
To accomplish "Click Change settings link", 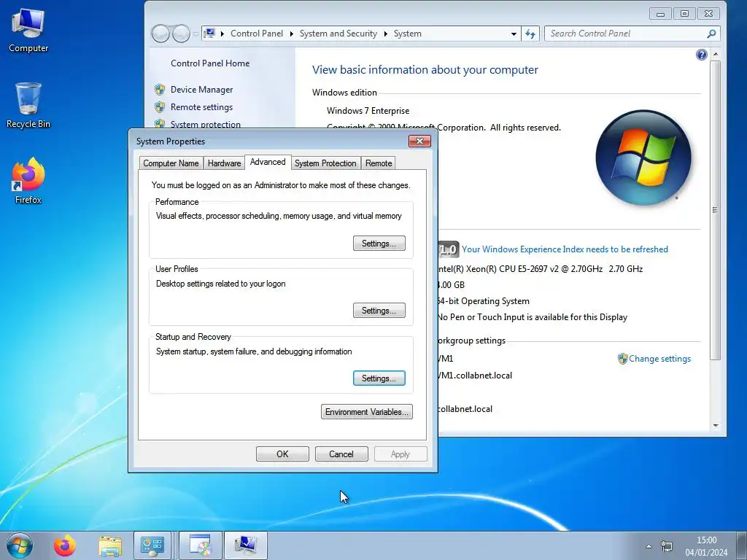I will (659, 359).
